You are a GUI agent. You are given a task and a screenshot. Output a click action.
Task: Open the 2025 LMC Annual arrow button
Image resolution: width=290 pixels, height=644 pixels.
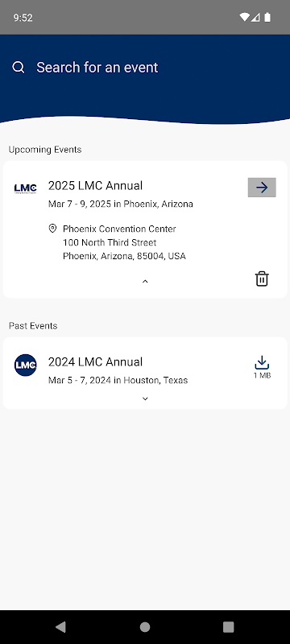coord(262,188)
